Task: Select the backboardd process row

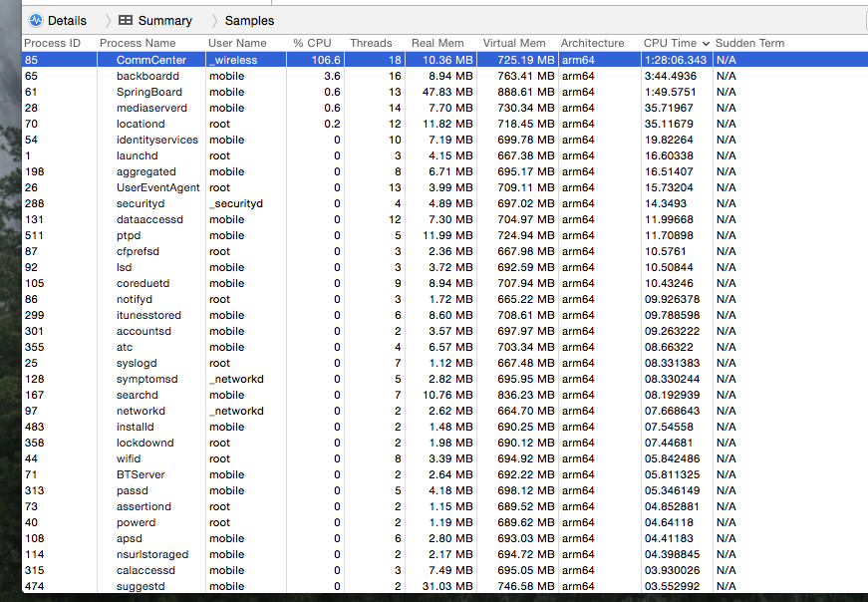Action: coord(444,76)
